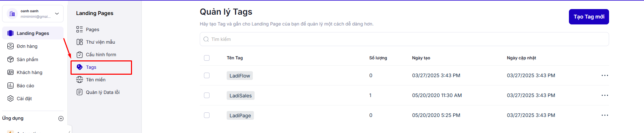Focus the Tìm kiếm search field
Viewport: 644px width, 133px height.
point(404,39)
